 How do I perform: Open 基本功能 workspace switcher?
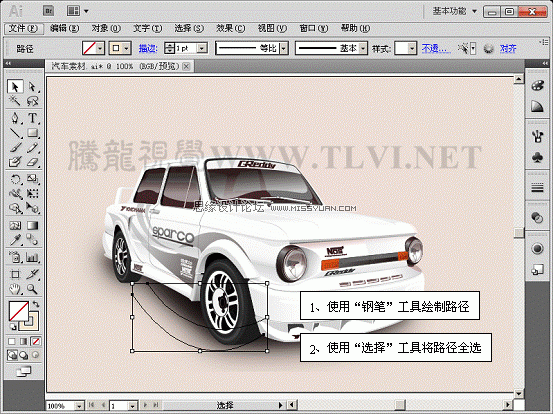pyautogui.click(x=455, y=11)
